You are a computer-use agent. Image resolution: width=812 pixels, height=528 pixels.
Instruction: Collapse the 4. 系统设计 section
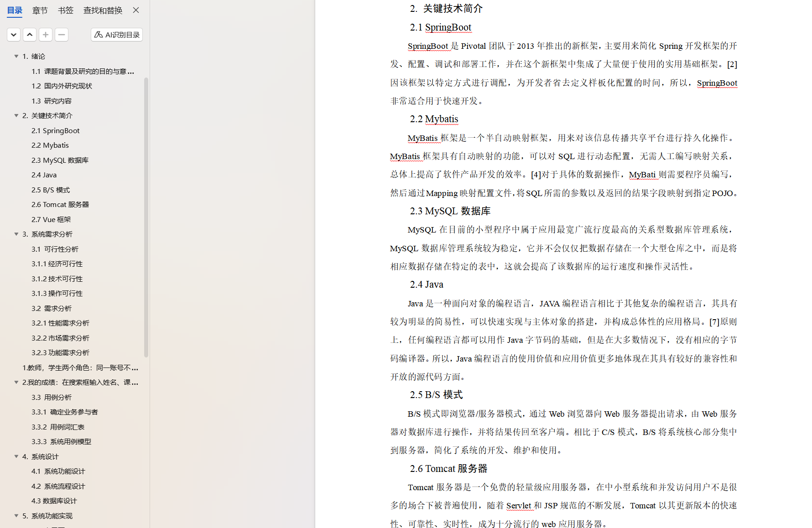click(x=16, y=456)
